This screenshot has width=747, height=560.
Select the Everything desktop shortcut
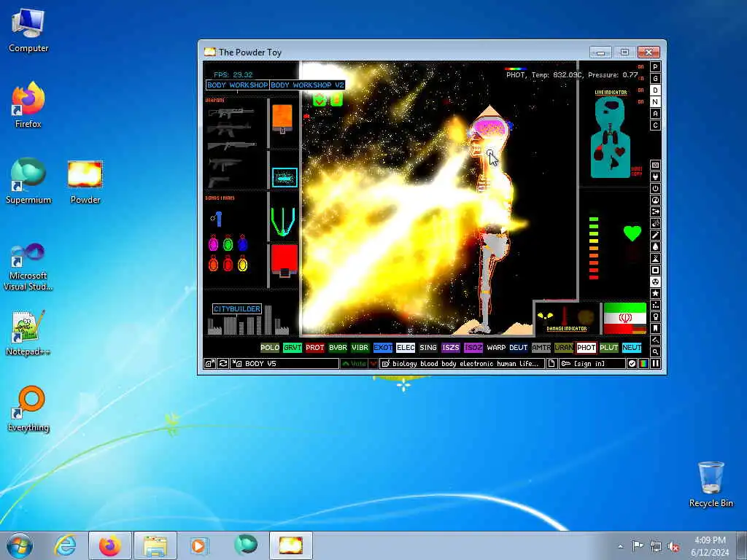click(x=28, y=409)
